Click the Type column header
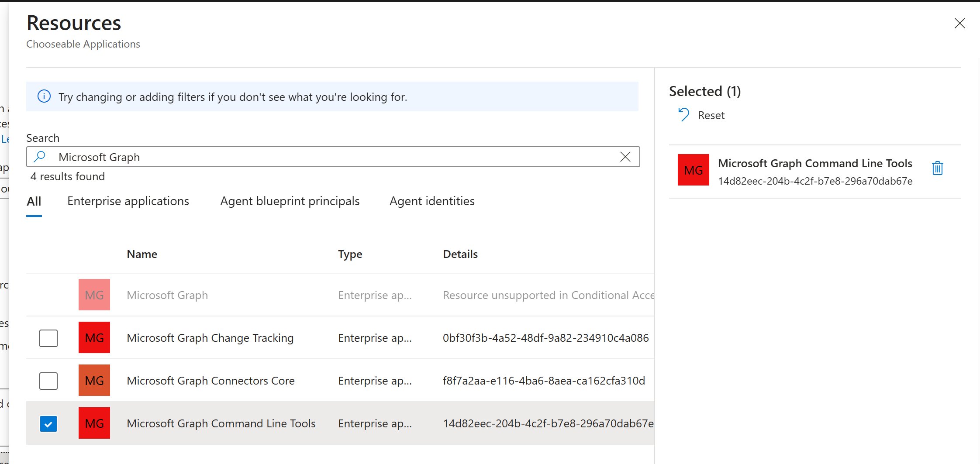The height and width of the screenshot is (464, 980). pyautogui.click(x=350, y=254)
